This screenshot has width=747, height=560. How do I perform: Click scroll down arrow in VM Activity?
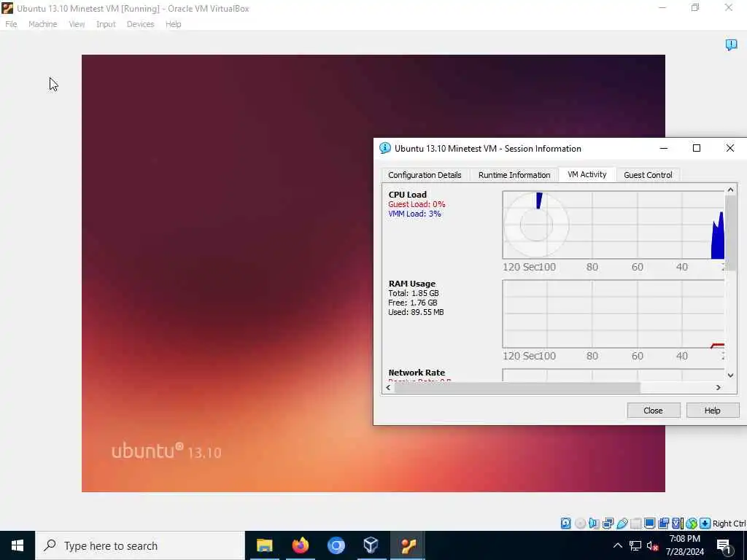click(730, 376)
